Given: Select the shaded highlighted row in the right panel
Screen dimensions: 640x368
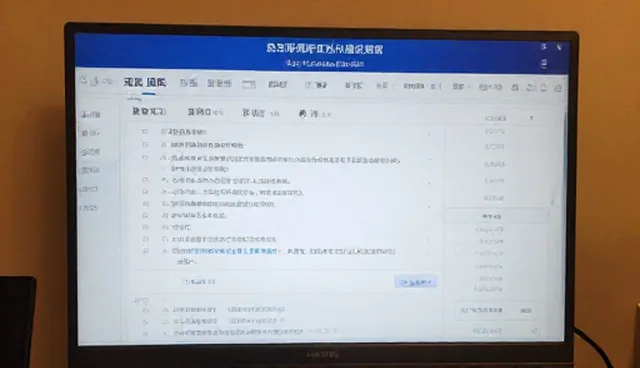Looking at the screenshot, I should coord(496,216).
